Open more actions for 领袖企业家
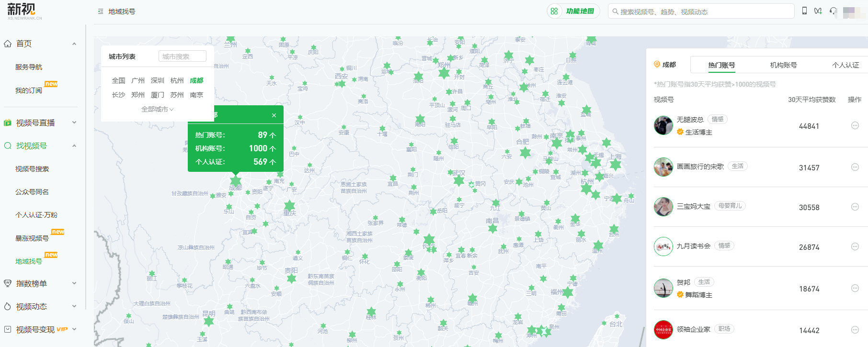This screenshot has width=868, height=347. tap(855, 330)
